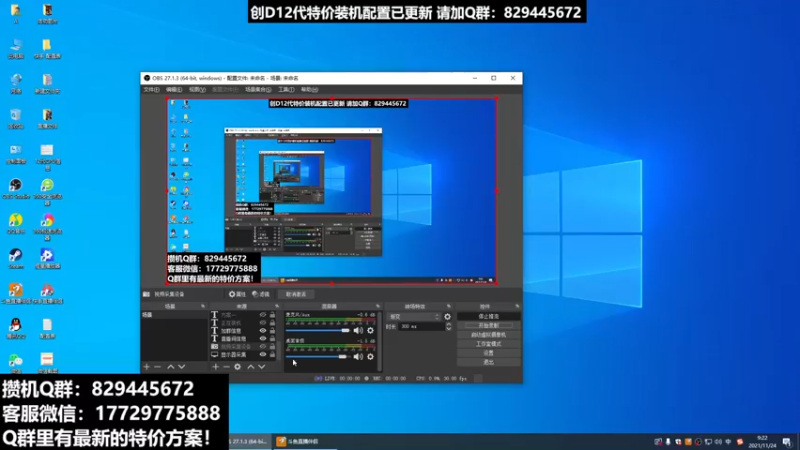Open the notification center in taskbar
This screenshot has width=800, height=450.
[x=787, y=441]
